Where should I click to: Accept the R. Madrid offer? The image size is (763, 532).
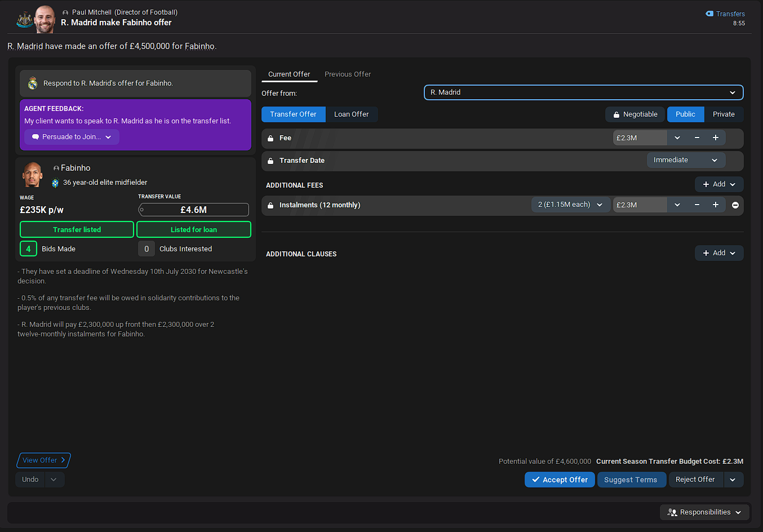pyautogui.click(x=560, y=480)
